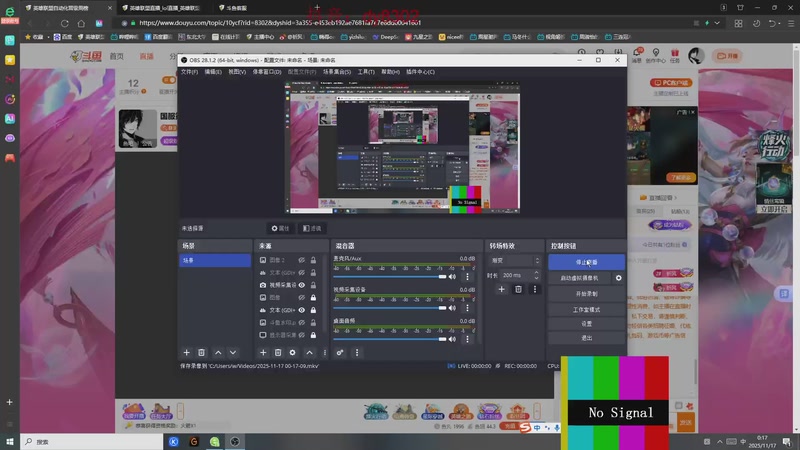Click the plus icon at browser sidebar bottom
The height and width of the screenshot is (450, 800).
9,402
